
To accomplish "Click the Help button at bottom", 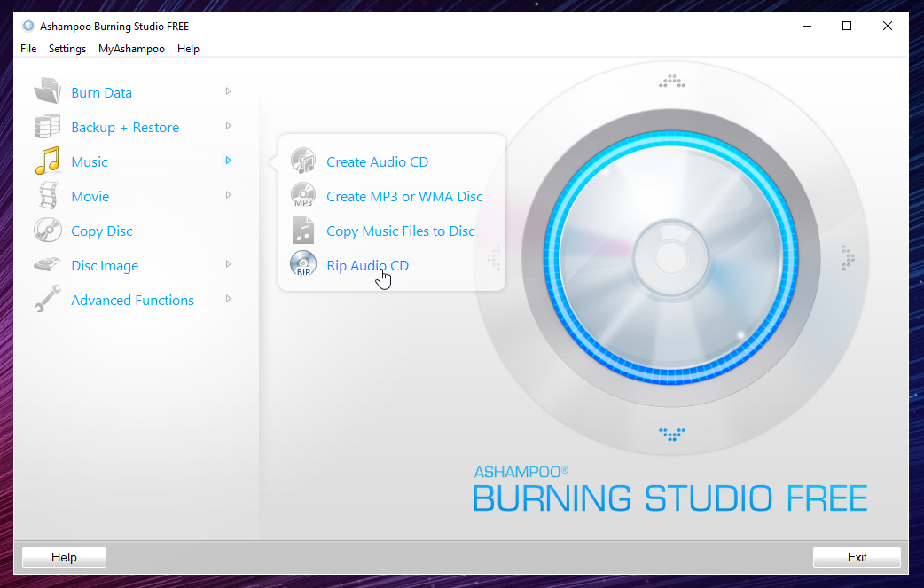I will coord(64,557).
